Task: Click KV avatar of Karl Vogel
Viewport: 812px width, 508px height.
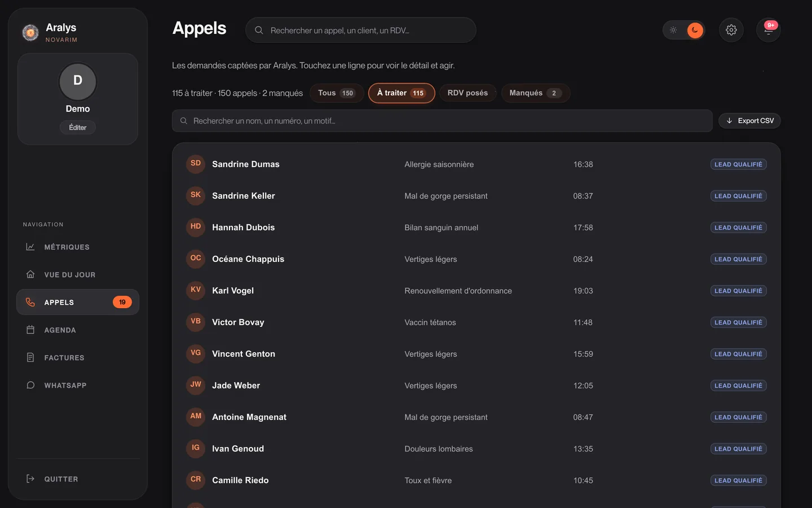Action: tap(196, 290)
